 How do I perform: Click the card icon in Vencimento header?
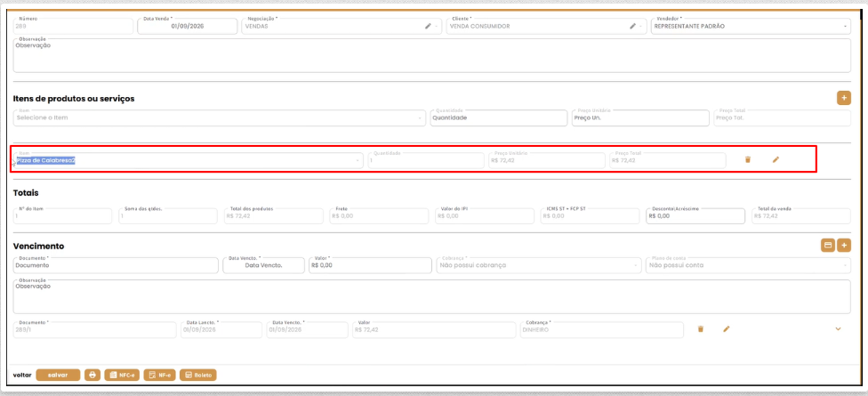click(x=828, y=246)
